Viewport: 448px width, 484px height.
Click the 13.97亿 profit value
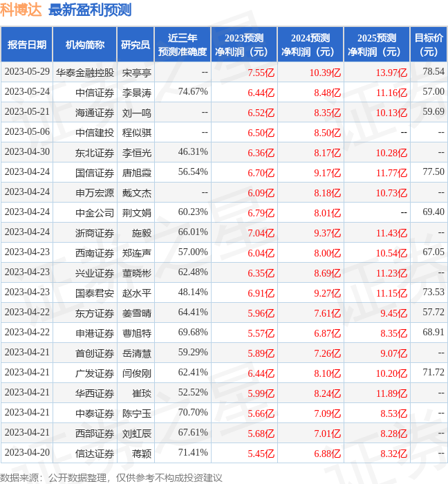point(391,73)
